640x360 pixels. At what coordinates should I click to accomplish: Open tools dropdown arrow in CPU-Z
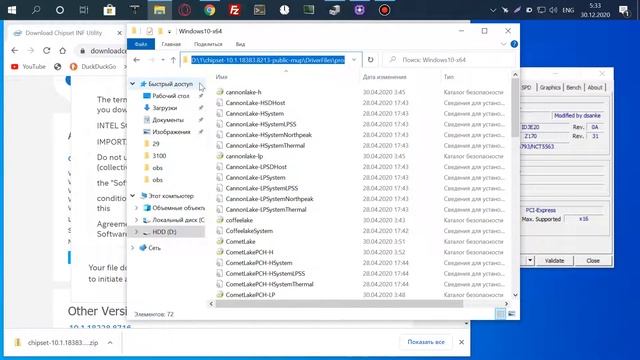(530, 260)
